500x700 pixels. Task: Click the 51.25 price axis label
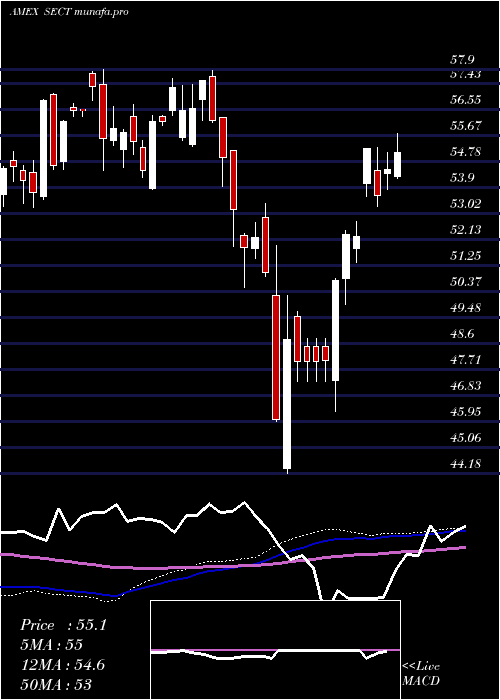pos(466,255)
